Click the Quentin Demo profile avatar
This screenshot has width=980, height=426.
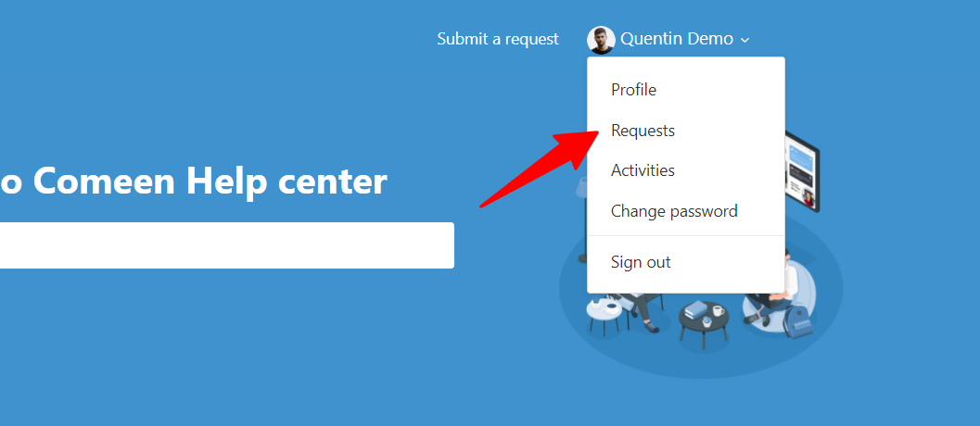601,40
